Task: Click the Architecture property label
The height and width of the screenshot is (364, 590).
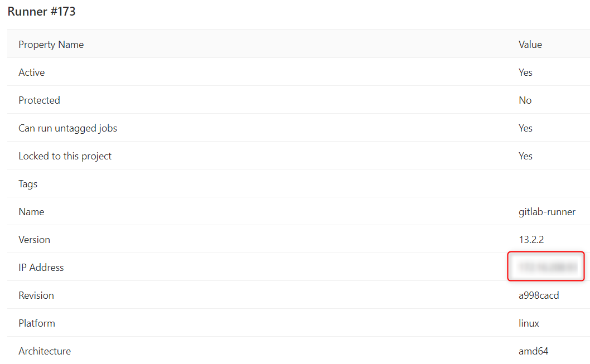Action: click(x=45, y=351)
